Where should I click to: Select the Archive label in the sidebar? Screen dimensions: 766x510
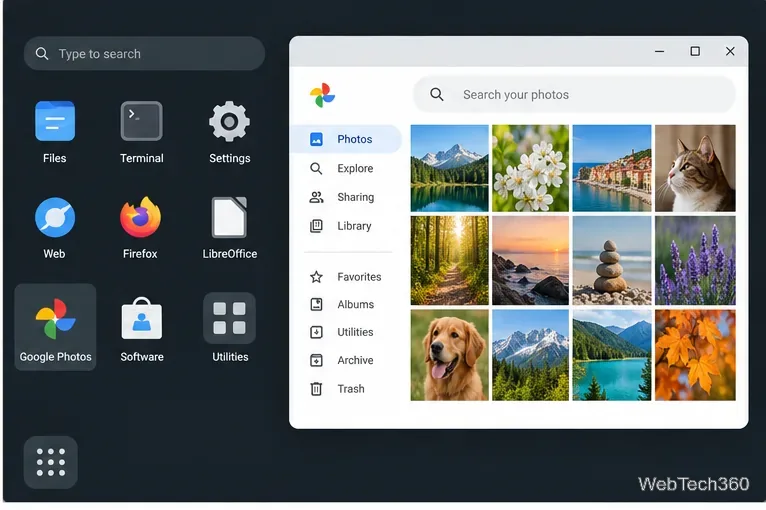tap(355, 361)
